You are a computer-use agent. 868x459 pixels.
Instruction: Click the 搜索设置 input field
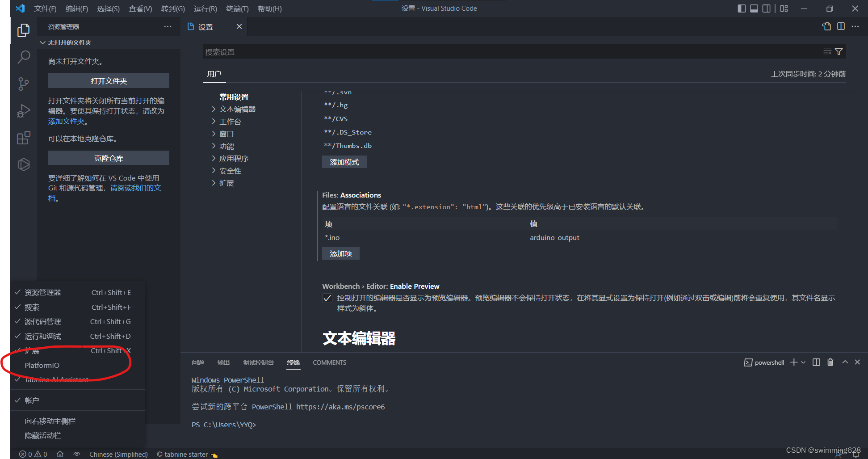[512, 52]
